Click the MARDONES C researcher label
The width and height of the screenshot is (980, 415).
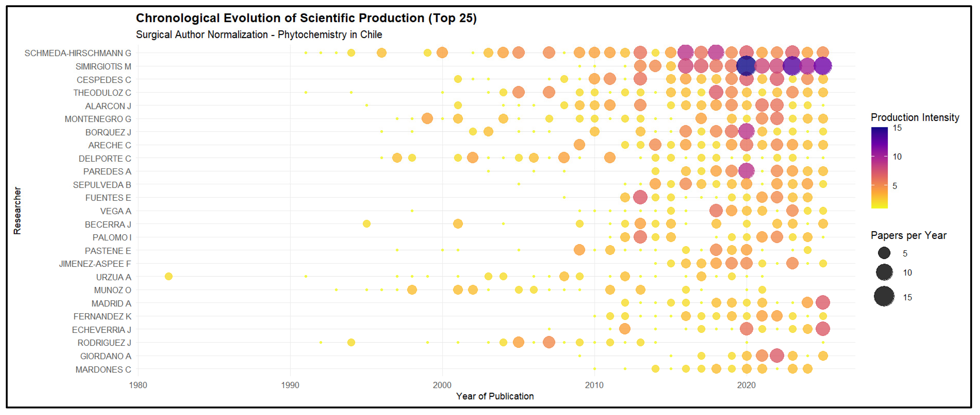(103, 369)
